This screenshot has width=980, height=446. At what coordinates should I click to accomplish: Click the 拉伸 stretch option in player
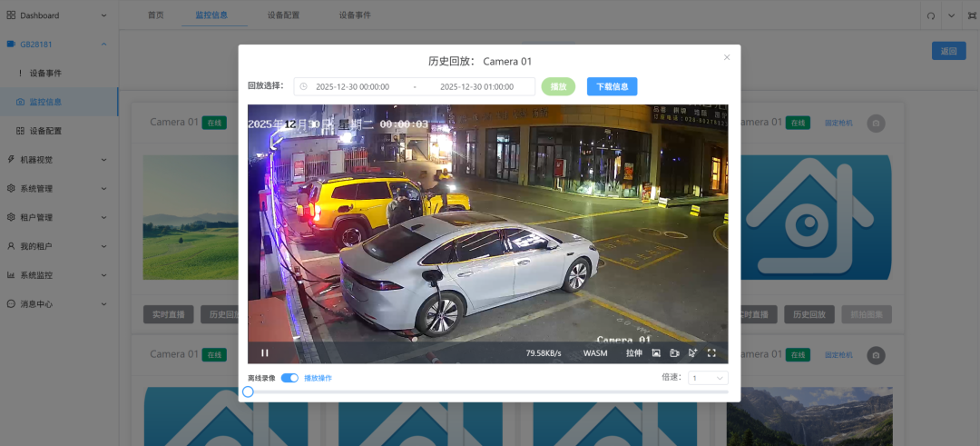(633, 353)
